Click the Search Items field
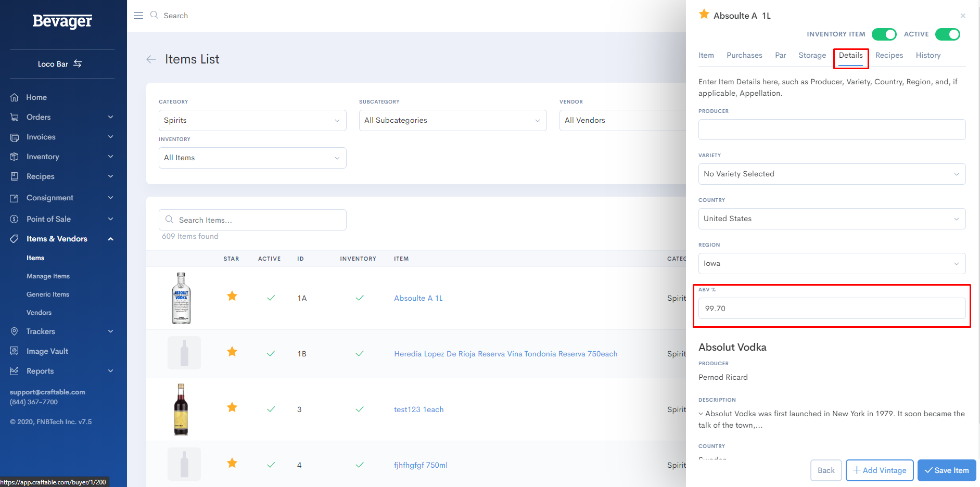The image size is (980, 487). (x=252, y=220)
